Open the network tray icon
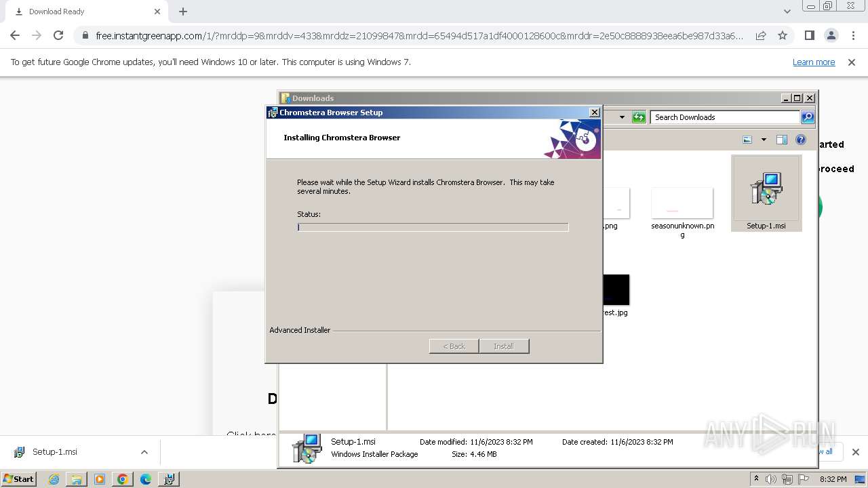This screenshot has width=868, height=488. coord(787,479)
